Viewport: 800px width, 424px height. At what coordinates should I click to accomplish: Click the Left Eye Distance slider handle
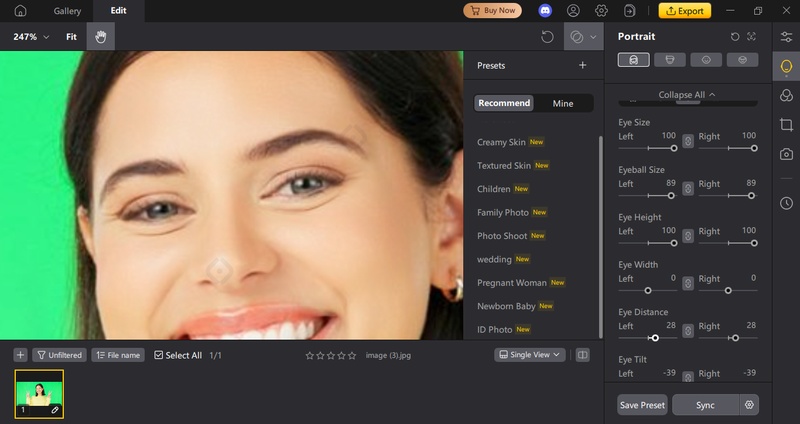tap(654, 338)
